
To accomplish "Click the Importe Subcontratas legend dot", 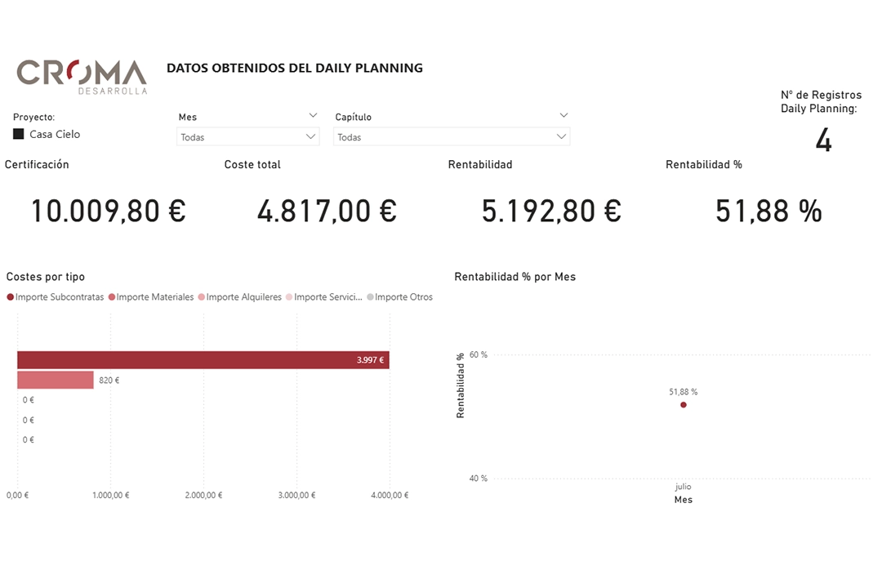I will click(x=11, y=297).
